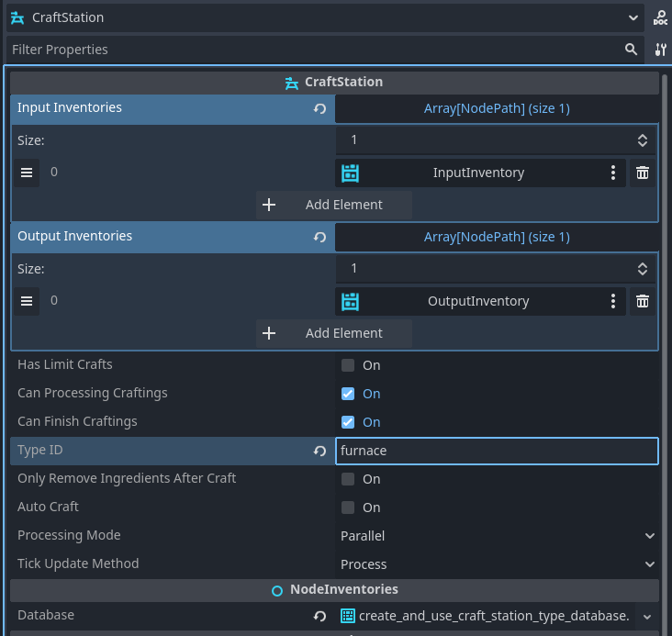The height and width of the screenshot is (636, 672).
Task: Add Element to Output Inventories
Action: [334, 333]
